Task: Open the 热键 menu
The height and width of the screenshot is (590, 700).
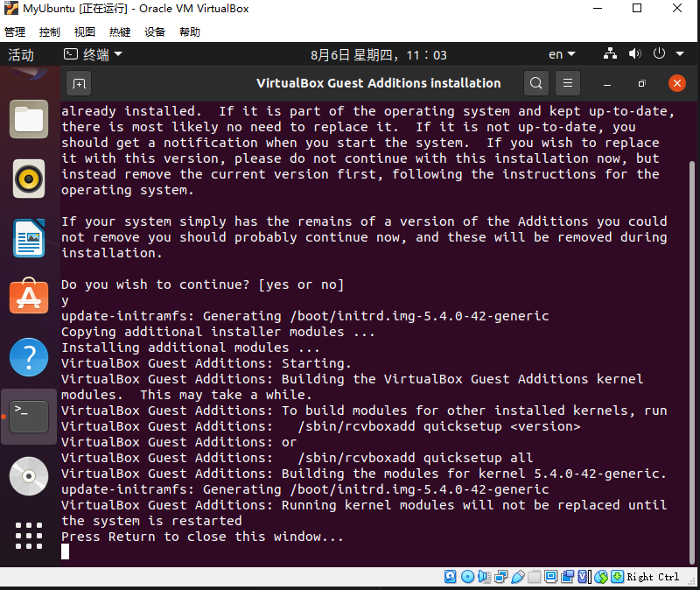Action: coord(120,32)
